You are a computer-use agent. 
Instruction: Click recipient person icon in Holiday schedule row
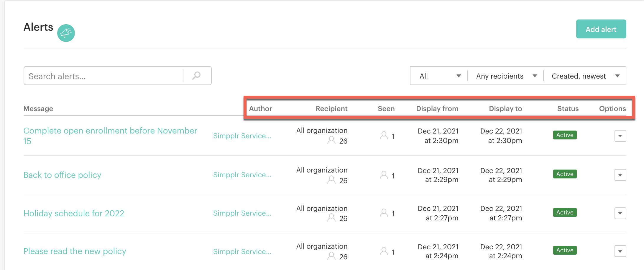click(x=331, y=218)
